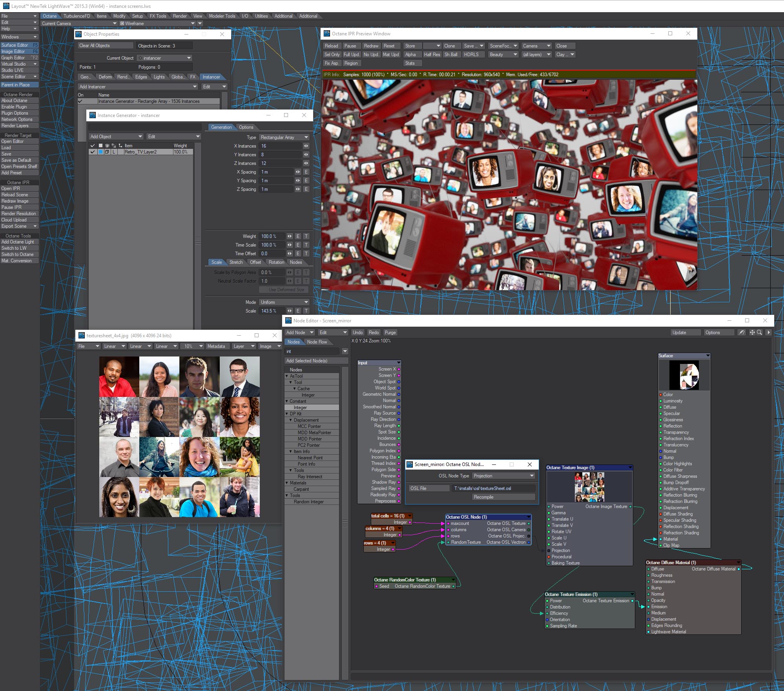Open the Type Rectangular Array dropdown
Viewport: 784px width, 691px height.
pyautogui.click(x=284, y=137)
